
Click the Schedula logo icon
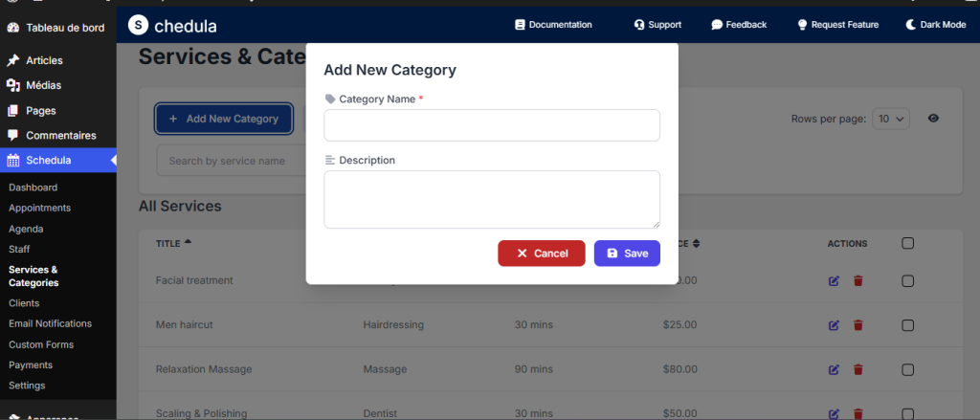click(139, 25)
